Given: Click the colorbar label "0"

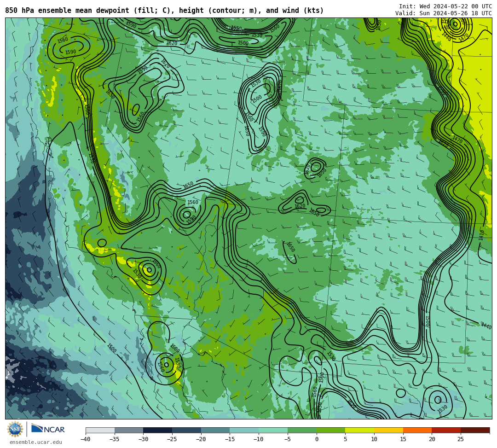Looking at the screenshot, I should coord(317,439).
